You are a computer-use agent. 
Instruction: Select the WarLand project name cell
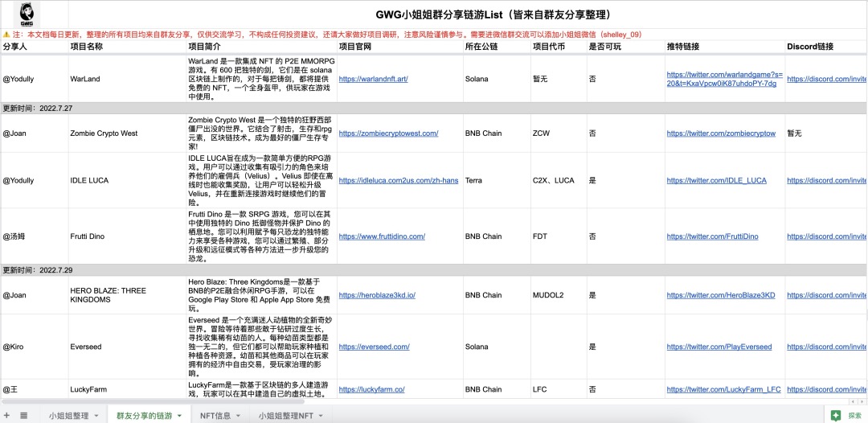[x=127, y=79]
